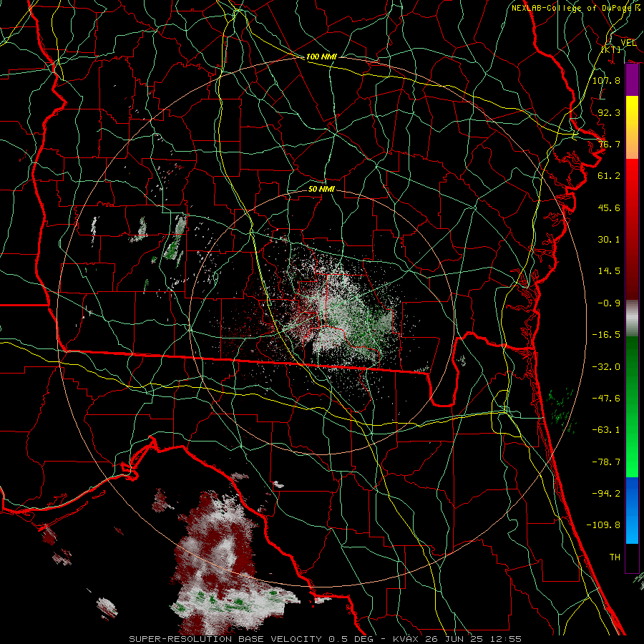Click the TH legend label
The height and width of the screenshot is (644, 644).
click(615, 557)
